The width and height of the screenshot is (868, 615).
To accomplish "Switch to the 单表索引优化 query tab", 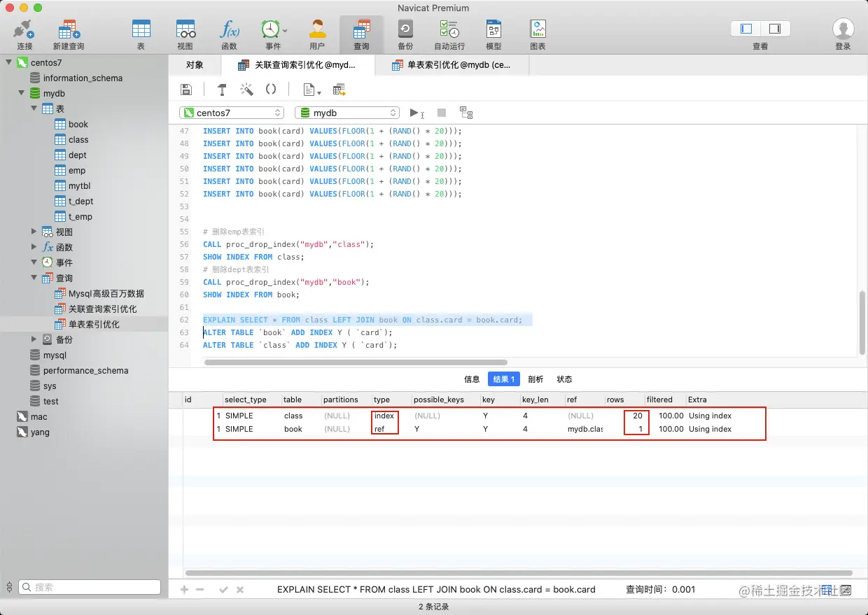I will 451,65.
